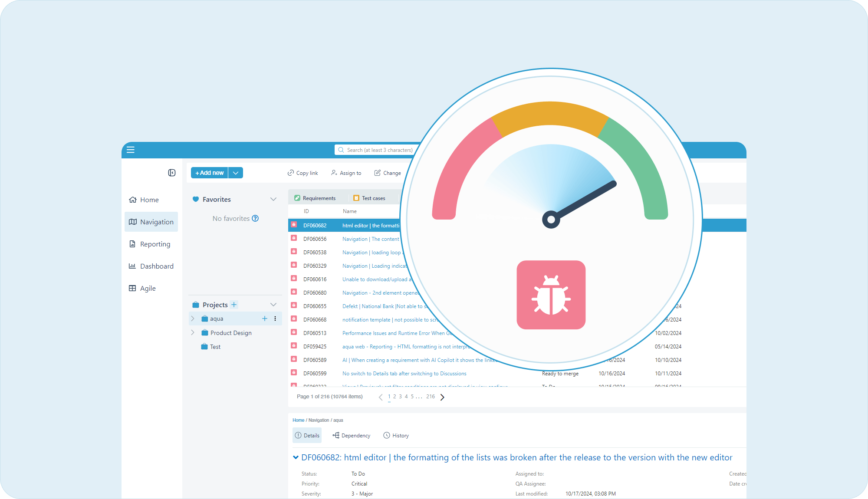Image resolution: width=868 pixels, height=499 pixels.
Task: Click Add new project plus button
Action: coord(233,304)
